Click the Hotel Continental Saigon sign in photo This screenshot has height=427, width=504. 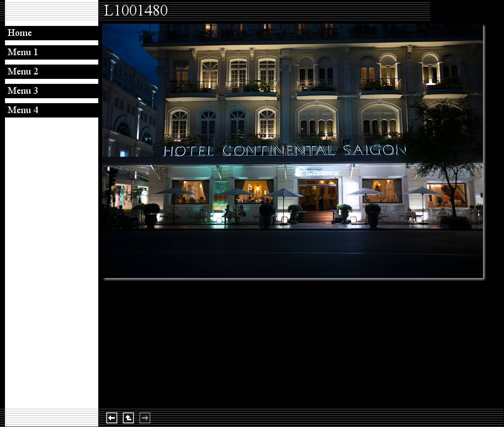click(284, 151)
